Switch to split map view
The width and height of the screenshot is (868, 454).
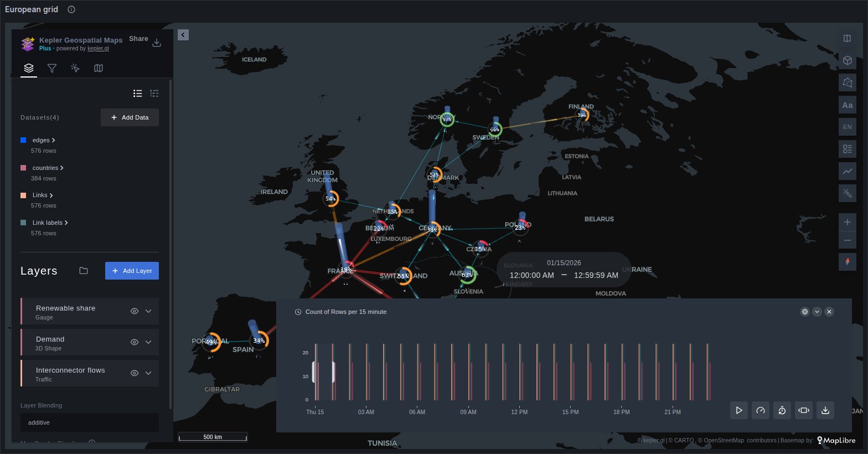point(847,38)
